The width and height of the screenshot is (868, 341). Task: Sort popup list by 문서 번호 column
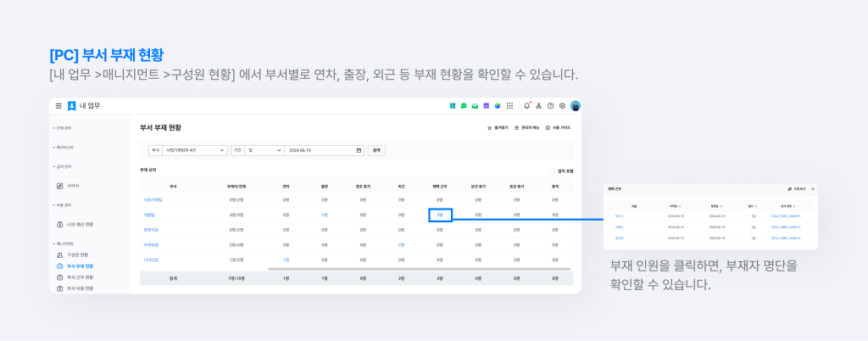pos(786,206)
